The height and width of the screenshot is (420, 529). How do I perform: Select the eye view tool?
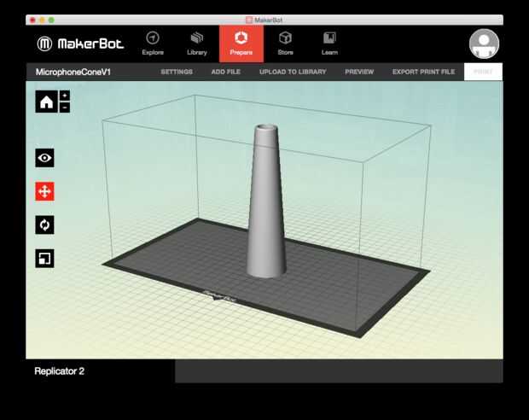(44, 158)
